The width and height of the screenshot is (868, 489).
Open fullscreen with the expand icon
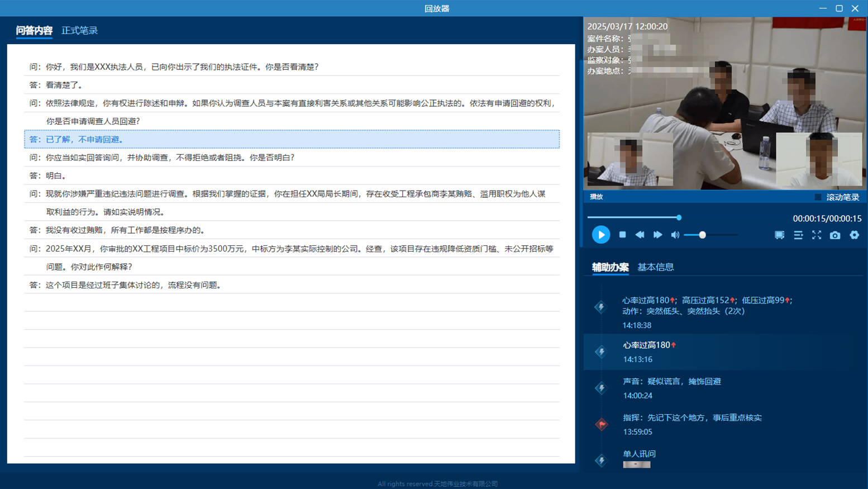817,235
